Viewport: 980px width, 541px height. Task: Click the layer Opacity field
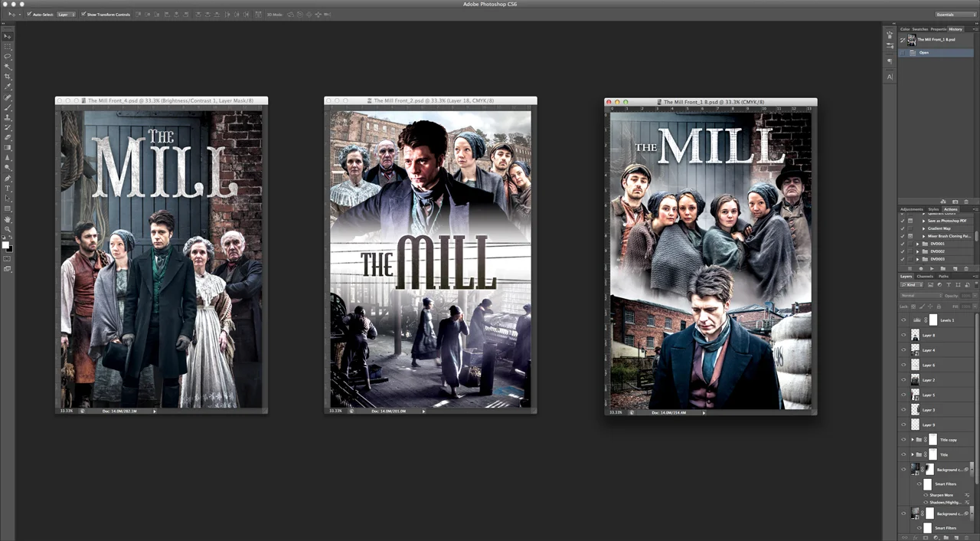pyautogui.click(x=966, y=296)
